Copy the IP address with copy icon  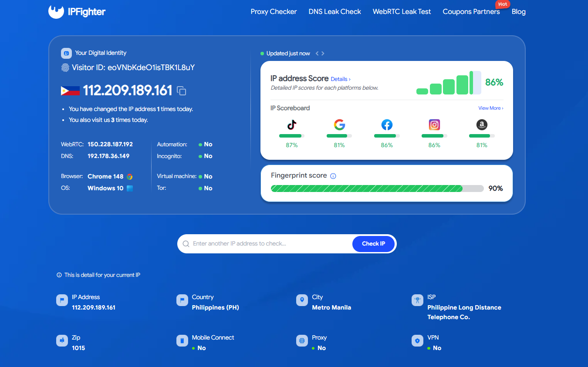[182, 91]
